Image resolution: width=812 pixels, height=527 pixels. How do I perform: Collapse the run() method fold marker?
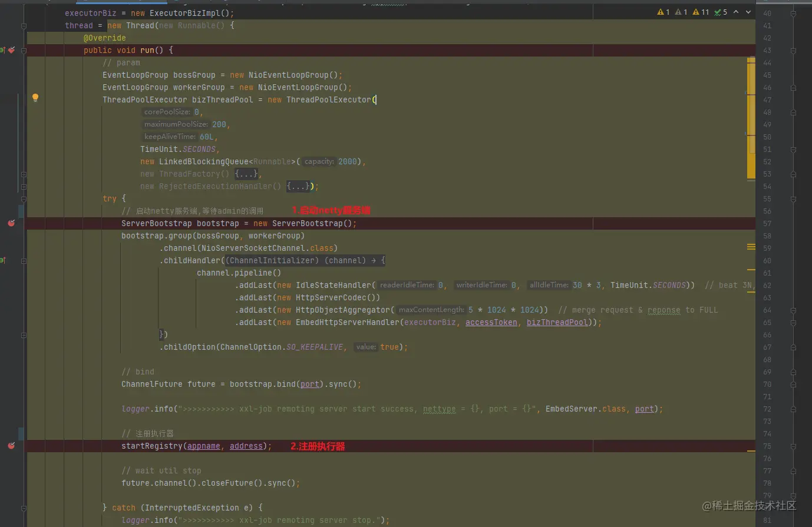point(24,51)
